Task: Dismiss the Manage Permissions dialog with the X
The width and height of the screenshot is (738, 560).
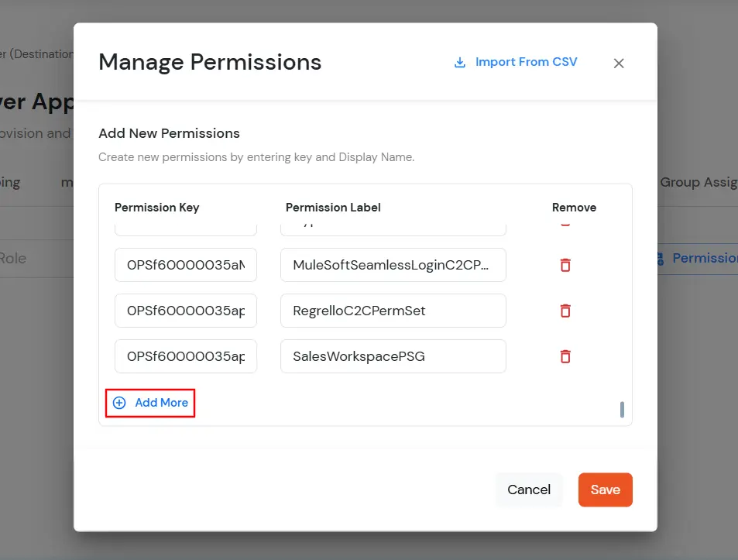Action: click(618, 63)
